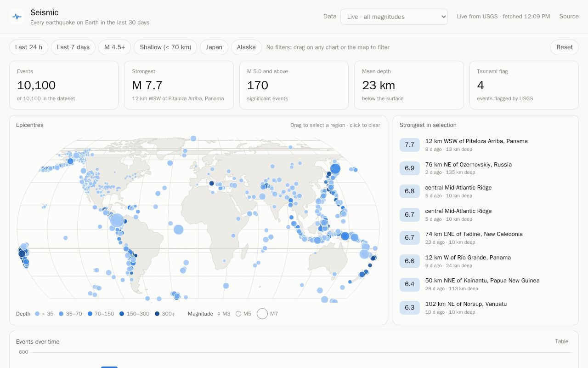Image resolution: width=588 pixels, height=368 pixels.
Task: Click the Seismic pulse logo icon
Action: (x=17, y=17)
